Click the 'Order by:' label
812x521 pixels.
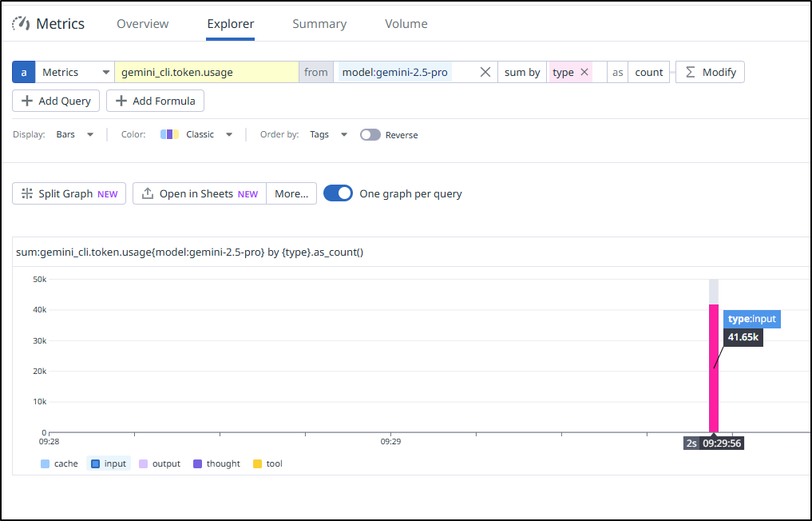pos(279,135)
